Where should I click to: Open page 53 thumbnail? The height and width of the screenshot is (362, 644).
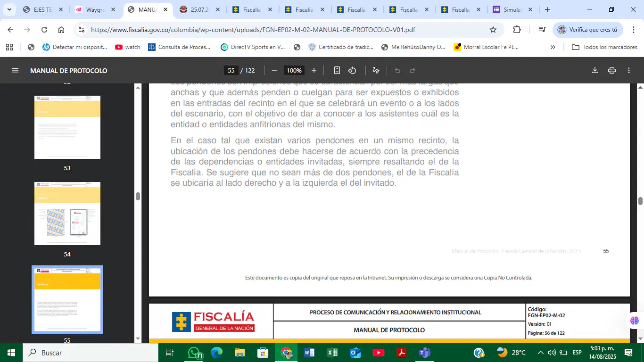67,127
